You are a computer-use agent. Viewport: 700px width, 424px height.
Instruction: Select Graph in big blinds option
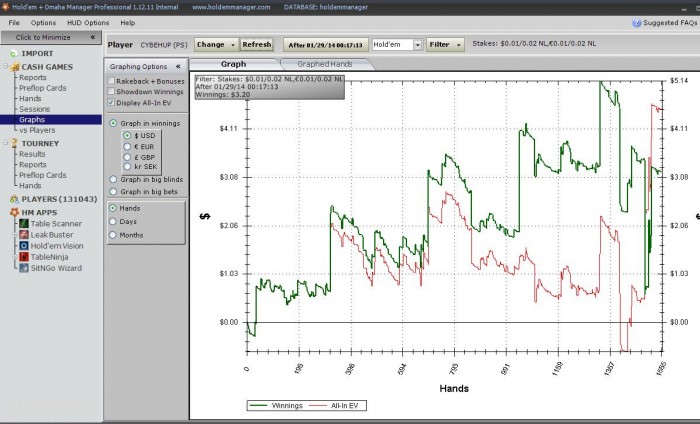point(113,179)
